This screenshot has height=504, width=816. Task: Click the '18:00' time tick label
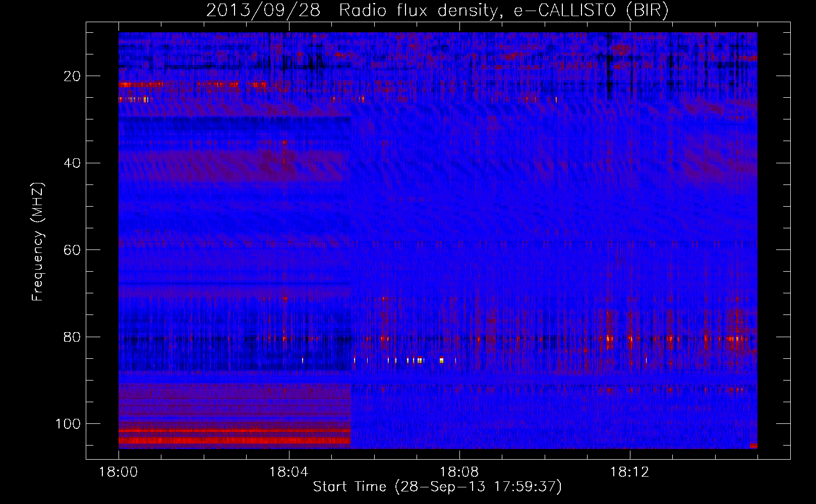(x=119, y=472)
